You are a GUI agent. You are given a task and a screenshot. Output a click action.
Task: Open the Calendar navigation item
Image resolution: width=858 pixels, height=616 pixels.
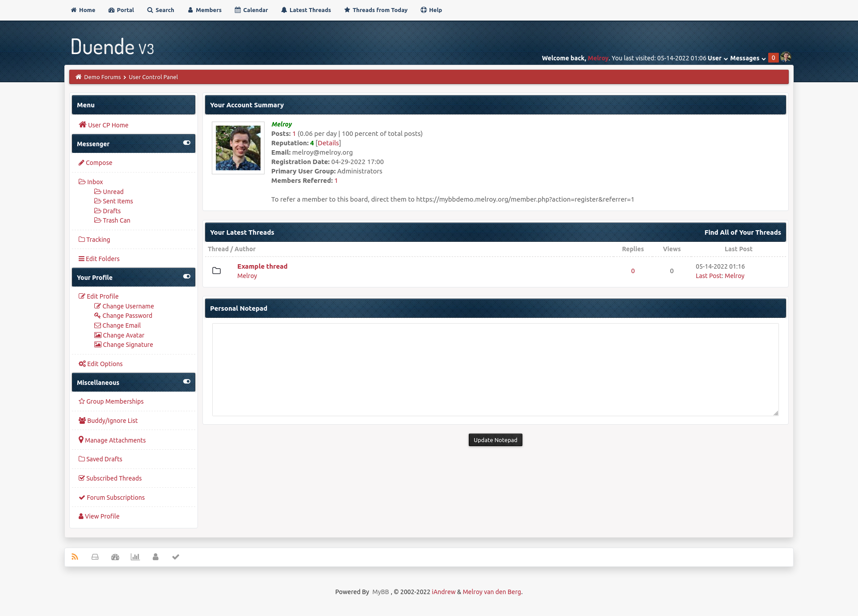coord(251,10)
